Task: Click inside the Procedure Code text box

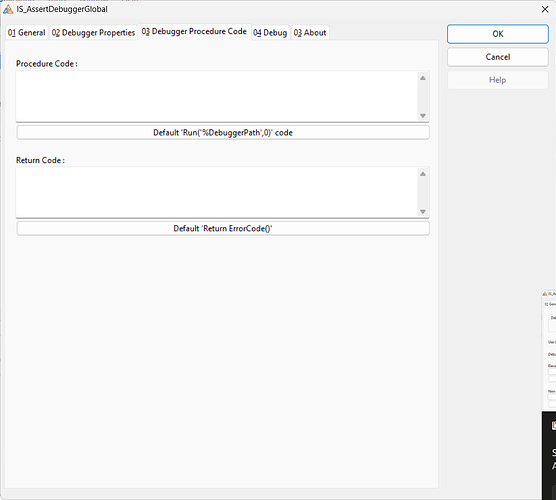Action: point(216,96)
